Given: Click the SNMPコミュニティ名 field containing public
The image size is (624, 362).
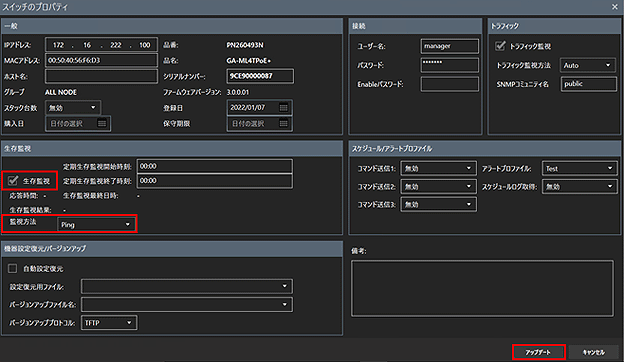Looking at the screenshot, I should (589, 84).
